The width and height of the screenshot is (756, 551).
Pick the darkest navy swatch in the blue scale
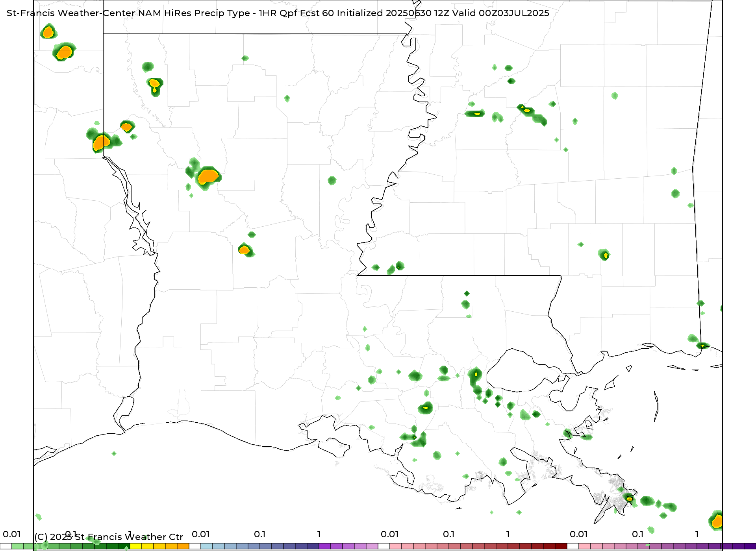coord(313,546)
